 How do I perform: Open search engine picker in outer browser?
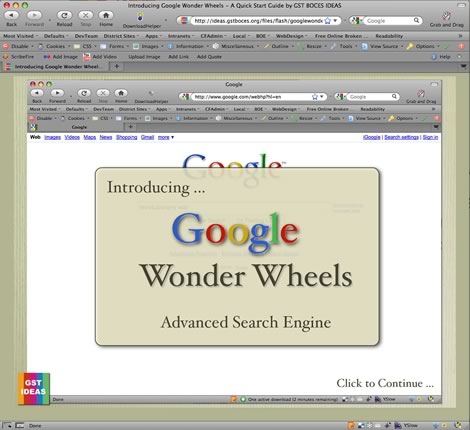coord(356,21)
